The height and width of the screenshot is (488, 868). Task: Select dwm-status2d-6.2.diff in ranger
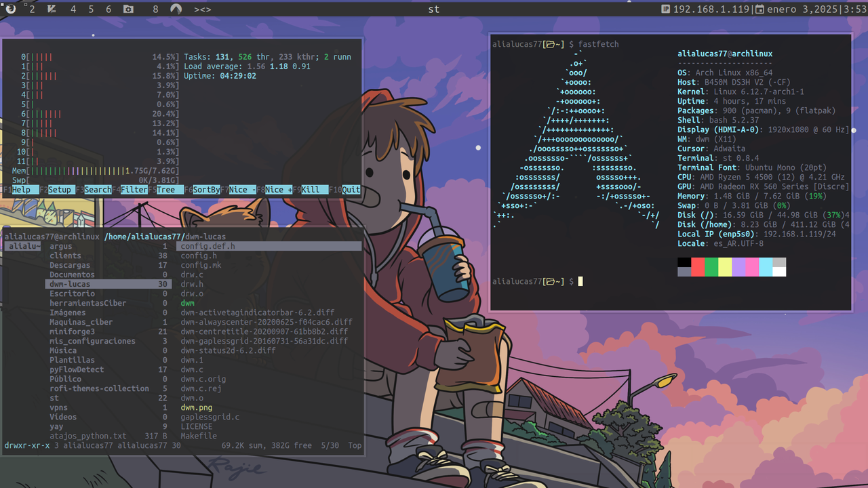coord(229,350)
